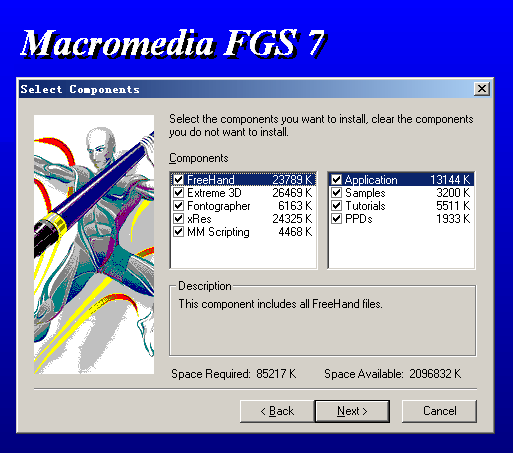Viewport: 513px width, 453px height.
Task: Uncheck the FreeHand component checkbox
Action: [179, 180]
